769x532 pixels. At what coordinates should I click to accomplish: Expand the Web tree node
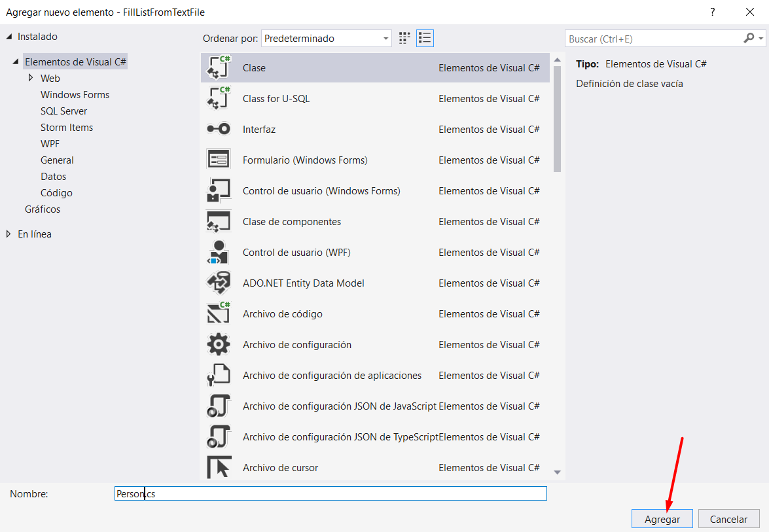(x=31, y=78)
